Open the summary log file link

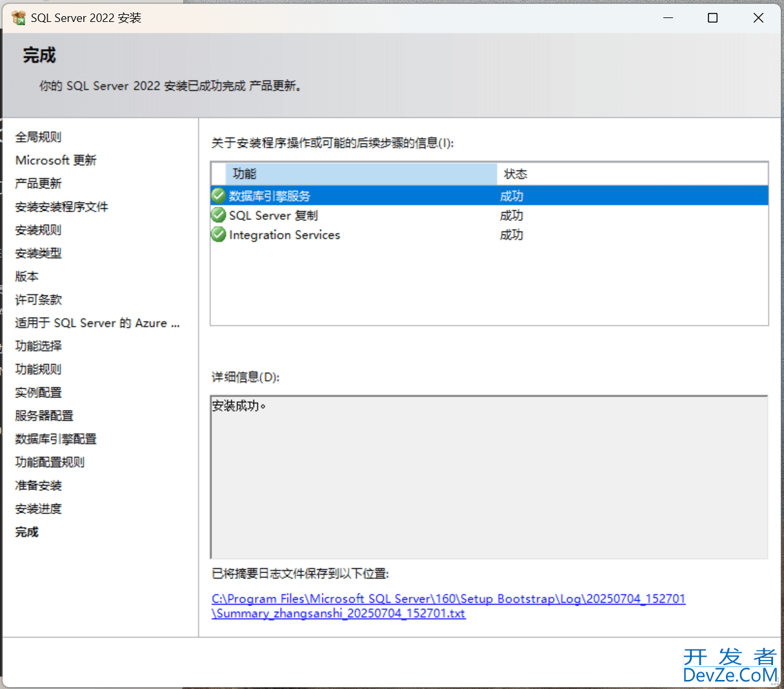[448, 606]
